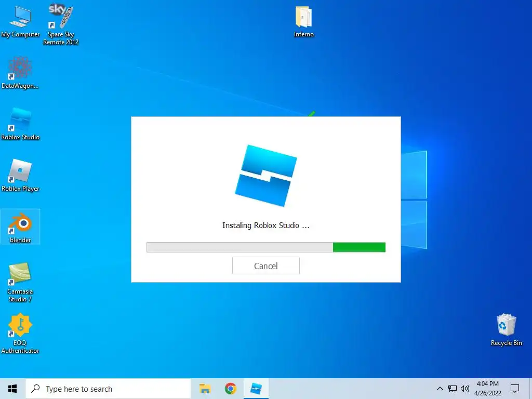Select the DataWagon desktop shortcut
Screen dimensions: 532x399
pos(20,73)
